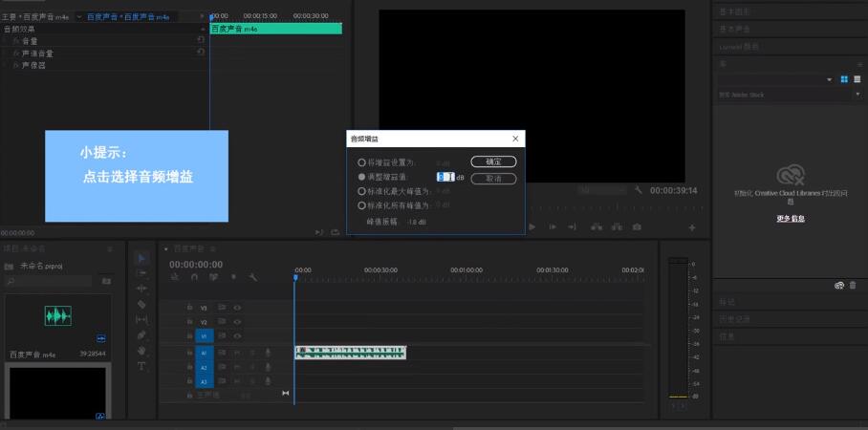
Task: Click the Extract icon in Program monitor
Action: tap(618, 226)
